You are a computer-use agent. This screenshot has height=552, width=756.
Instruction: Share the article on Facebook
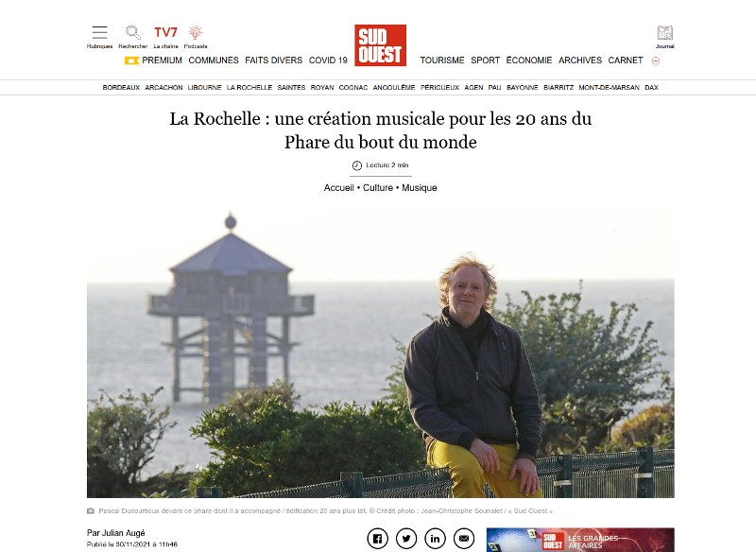(x=377, y=539)
